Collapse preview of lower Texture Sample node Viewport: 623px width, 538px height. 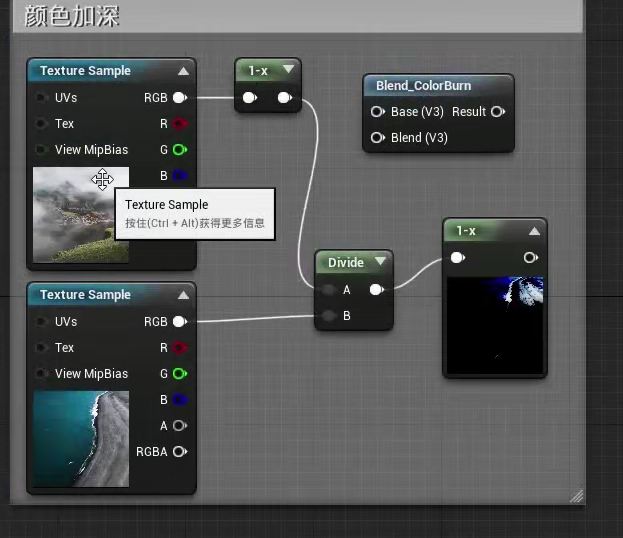click(x=183, y=295)
